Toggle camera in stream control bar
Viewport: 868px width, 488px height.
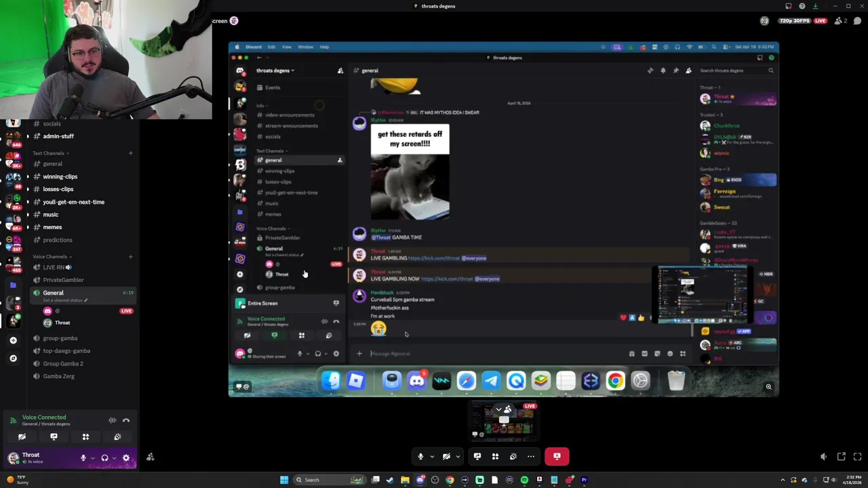tap(446, 457)
